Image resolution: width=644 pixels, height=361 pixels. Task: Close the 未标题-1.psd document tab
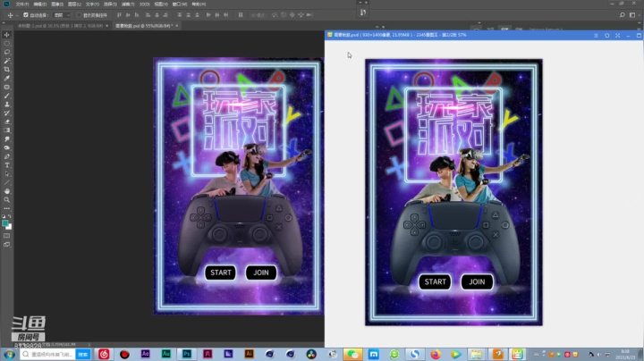(x=107, y=26)
